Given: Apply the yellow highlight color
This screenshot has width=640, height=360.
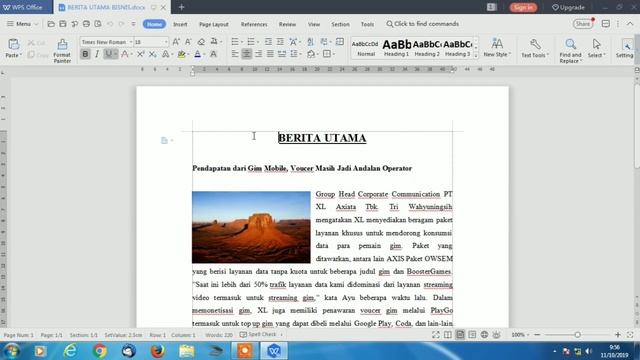Looking at the screenshot, I should pyautogui.click(x=181, y=54).
